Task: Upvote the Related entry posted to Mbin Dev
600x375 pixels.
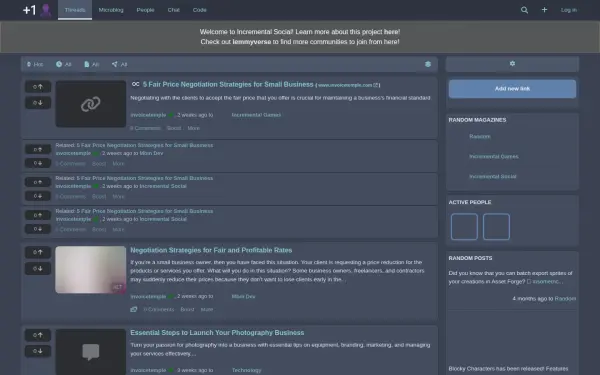Action: tap(38, 149)
